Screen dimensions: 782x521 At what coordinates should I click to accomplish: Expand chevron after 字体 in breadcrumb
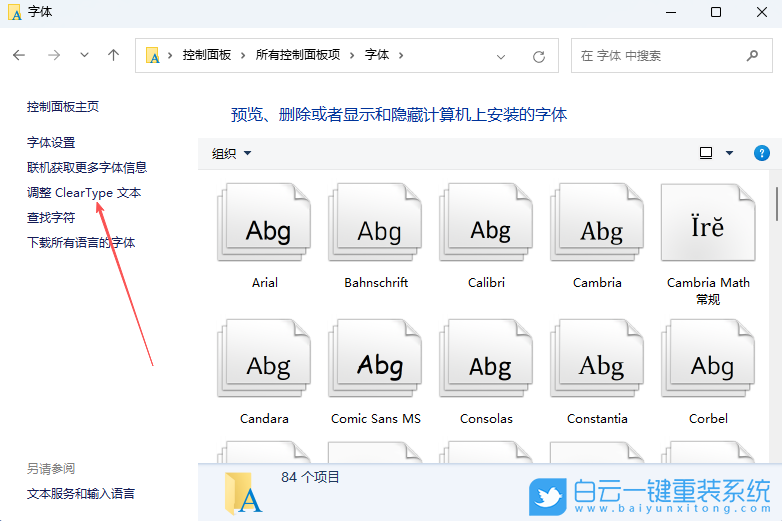(x=401, y=55)
